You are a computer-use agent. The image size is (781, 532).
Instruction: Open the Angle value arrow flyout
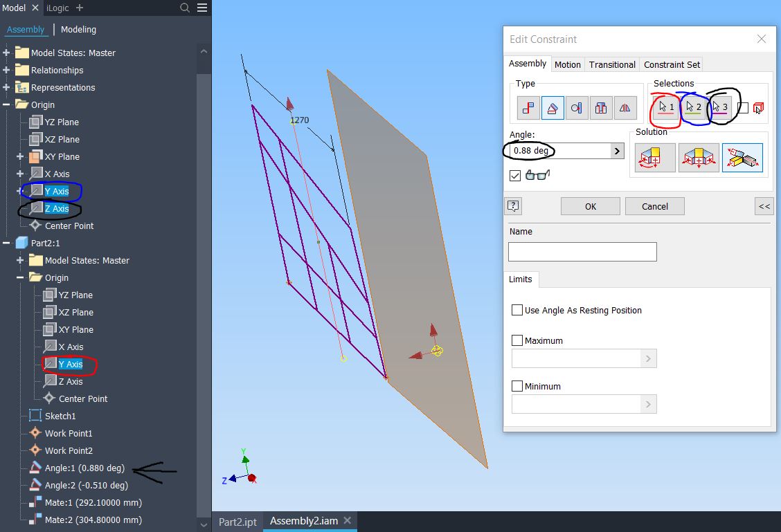click(617, 151)
